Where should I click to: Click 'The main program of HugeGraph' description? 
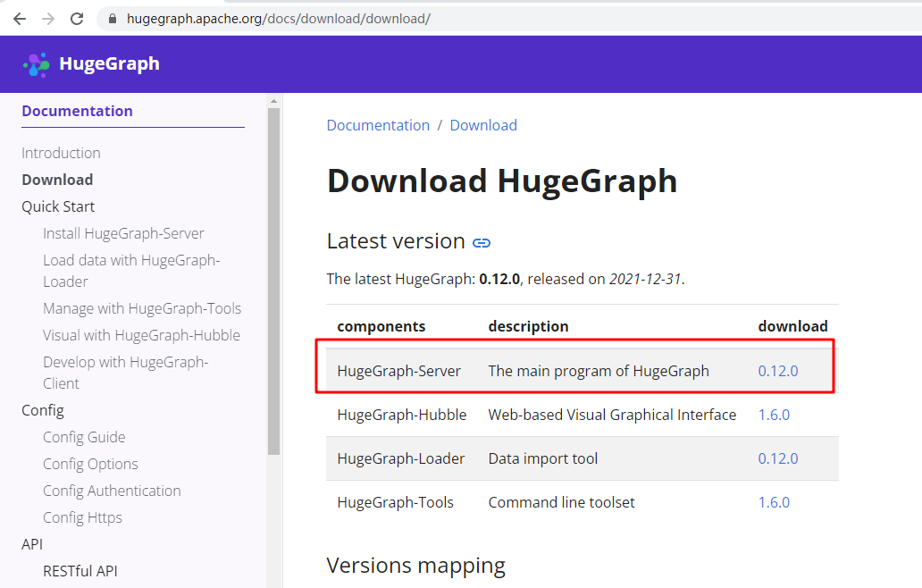(x=599, y=371)
